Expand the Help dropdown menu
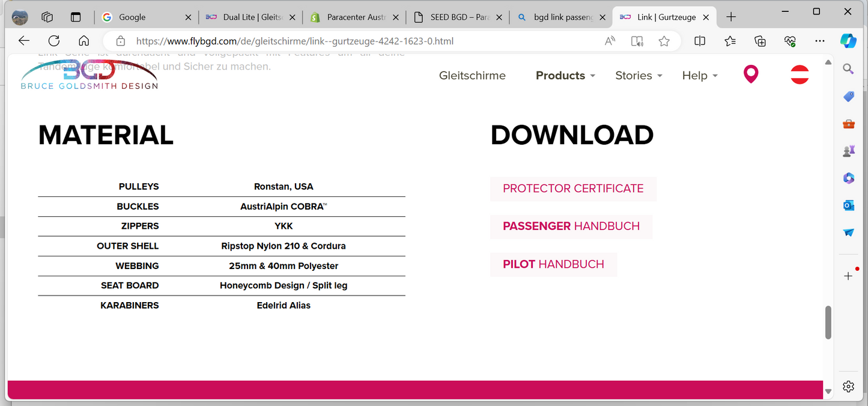The width and height of the screenshot is (868, 406). [700, 76]
